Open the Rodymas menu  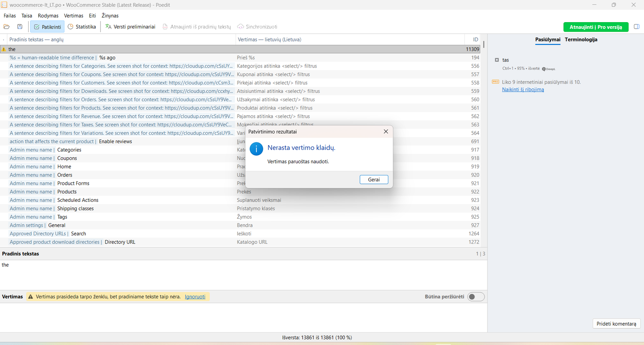(x=48, y=16)
